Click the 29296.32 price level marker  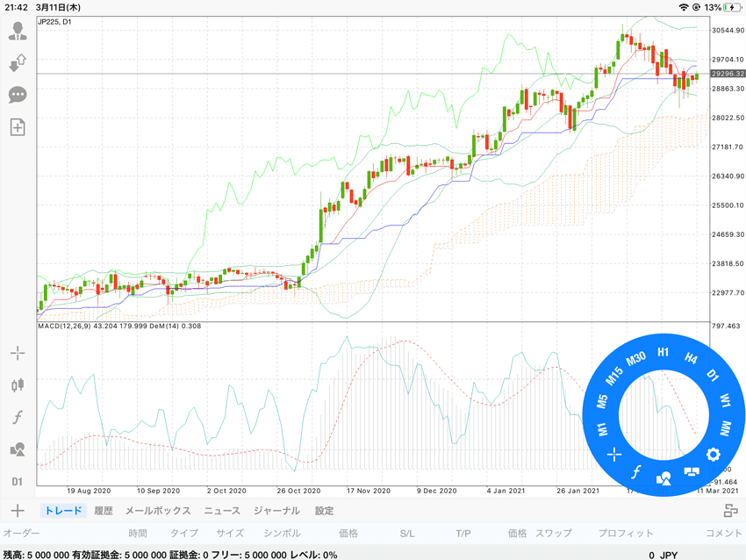(728, 74)
